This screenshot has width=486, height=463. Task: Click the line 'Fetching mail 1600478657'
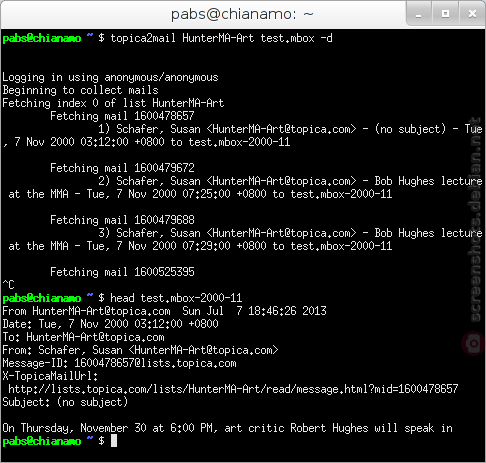[122, 116]
